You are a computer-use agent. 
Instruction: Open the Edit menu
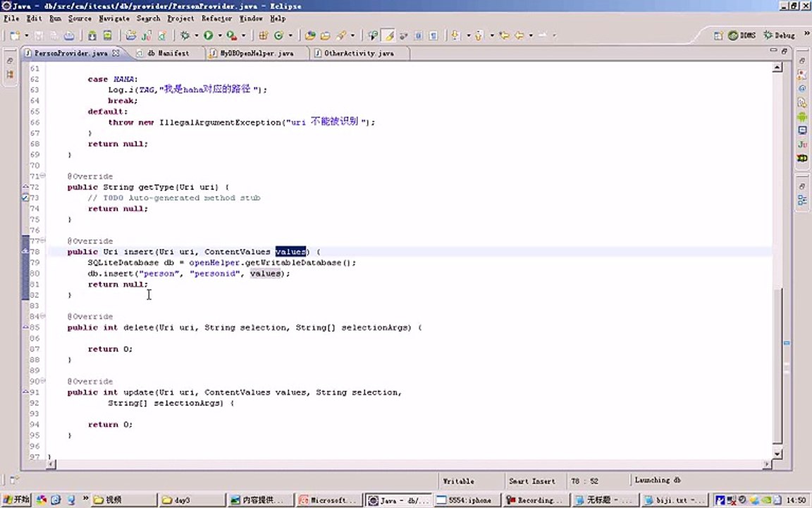(x=34, y=18)
